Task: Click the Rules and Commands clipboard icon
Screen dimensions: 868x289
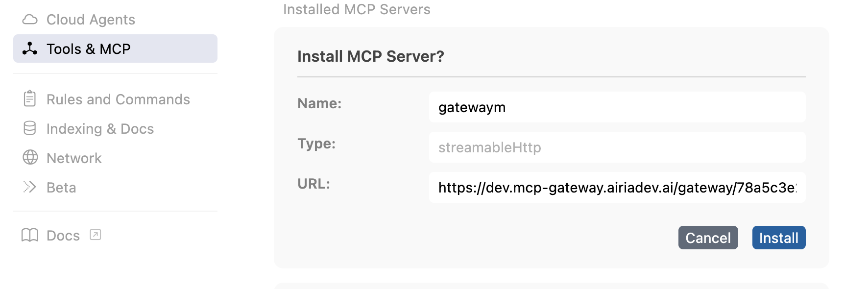Action: pos(30,99)
